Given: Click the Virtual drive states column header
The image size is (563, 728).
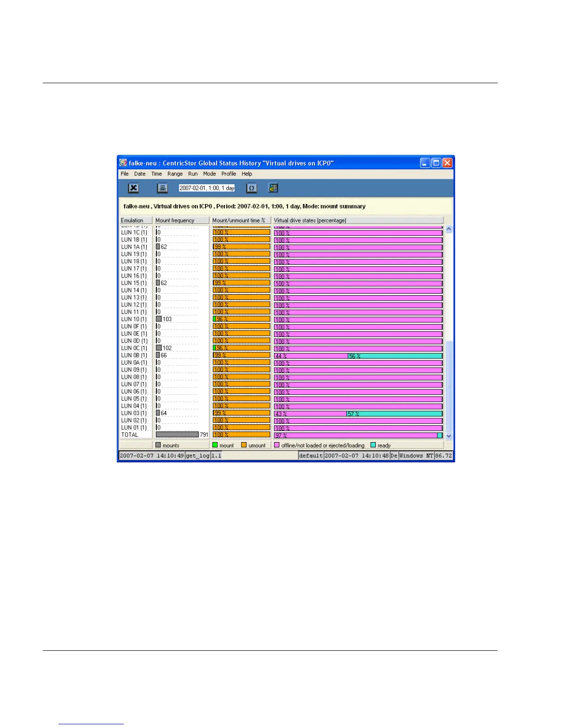Looking at the screenshot, I should pyautogui.click(x=358, y=220).
